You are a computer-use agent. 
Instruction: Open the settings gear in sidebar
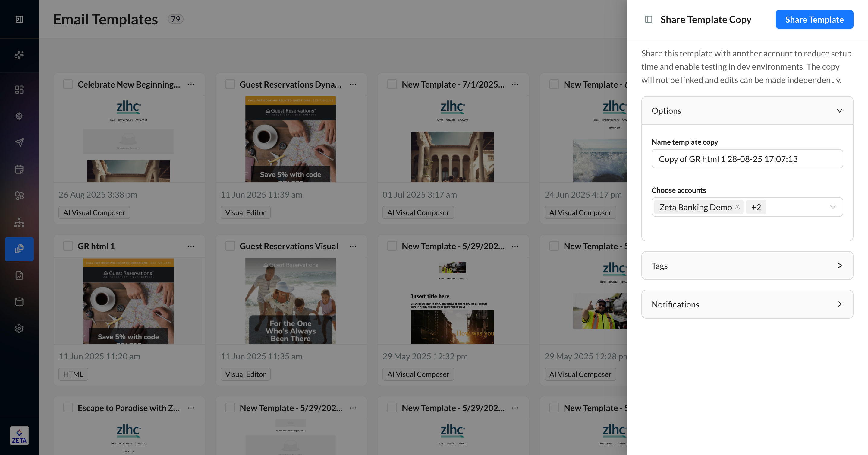point(19,329)
